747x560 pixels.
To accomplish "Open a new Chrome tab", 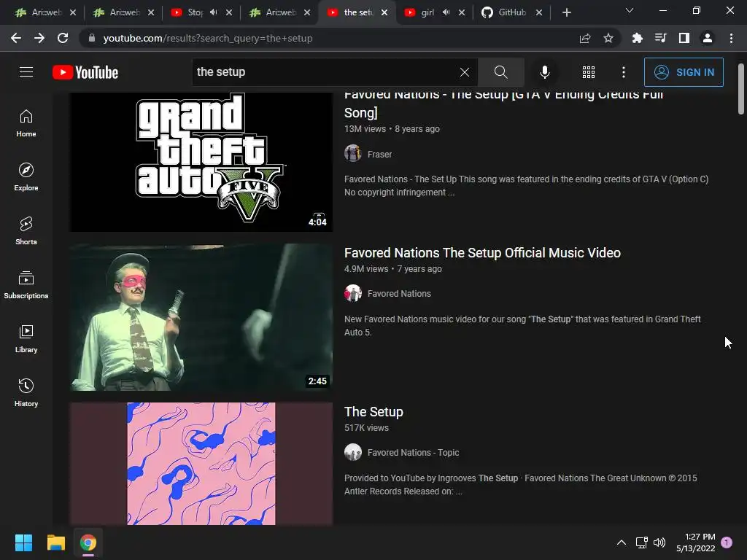I will click(x=566, y=12).
